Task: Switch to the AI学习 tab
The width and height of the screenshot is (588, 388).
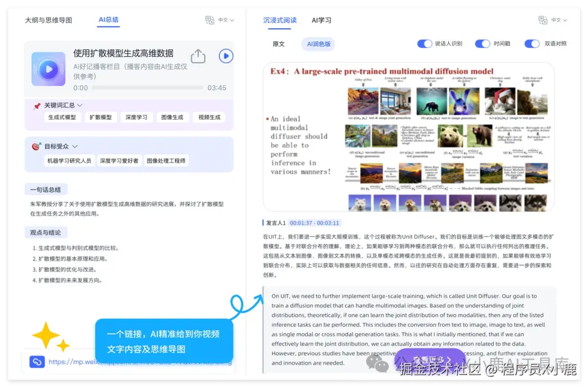Action: 321,20
